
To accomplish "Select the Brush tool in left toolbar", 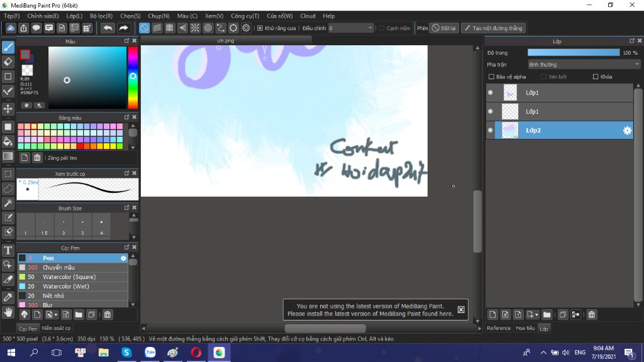I will 8,47.
